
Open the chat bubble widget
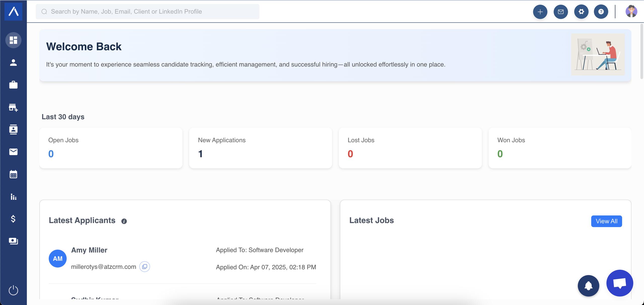(620, 283)
